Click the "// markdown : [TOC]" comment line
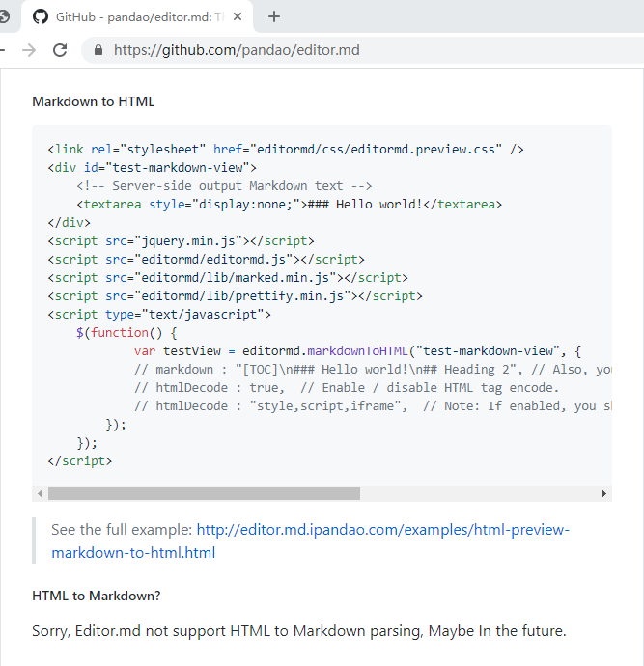The width and height of the screenshot is (644, 666). pyautogui.click(x=373, y=369)
